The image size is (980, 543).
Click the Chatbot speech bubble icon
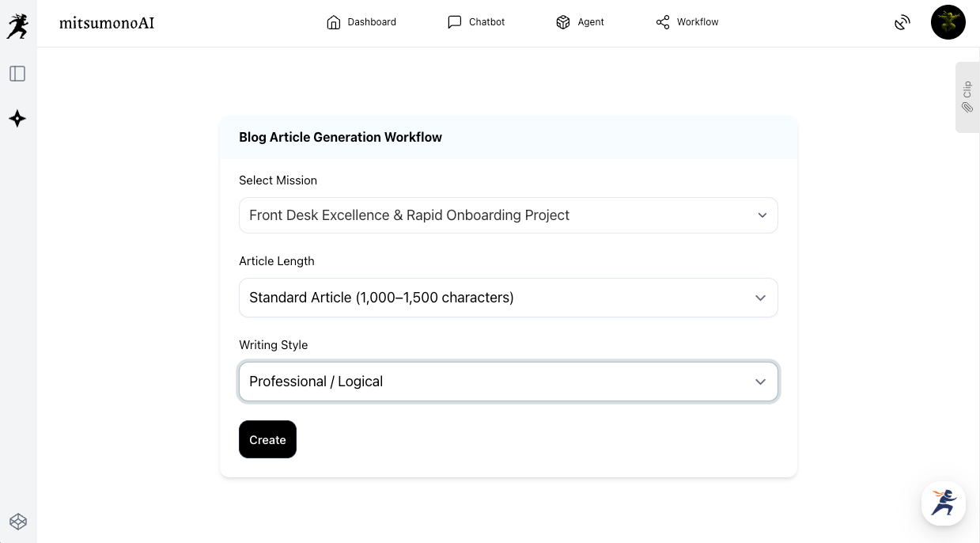(454, 22)
